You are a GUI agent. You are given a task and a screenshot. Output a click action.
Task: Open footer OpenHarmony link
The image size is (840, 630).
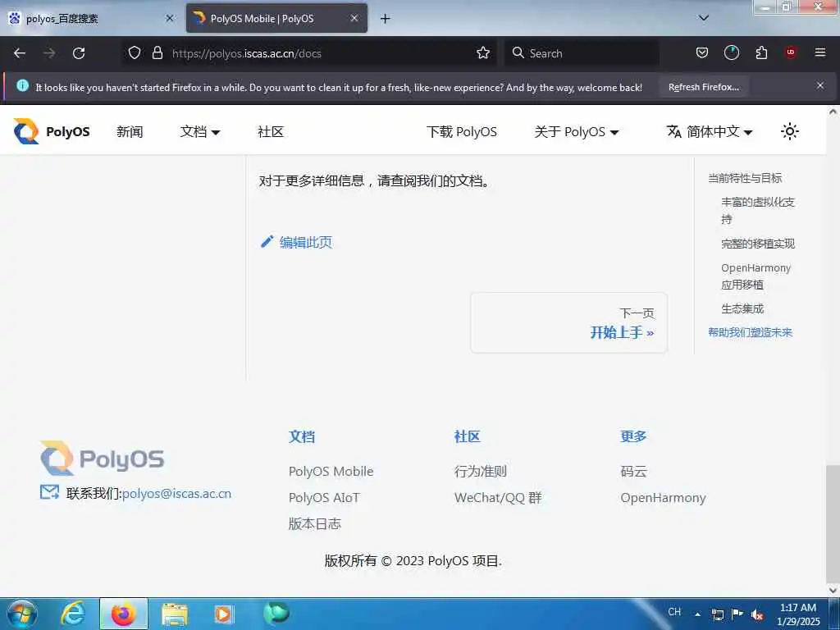(663, 498)
